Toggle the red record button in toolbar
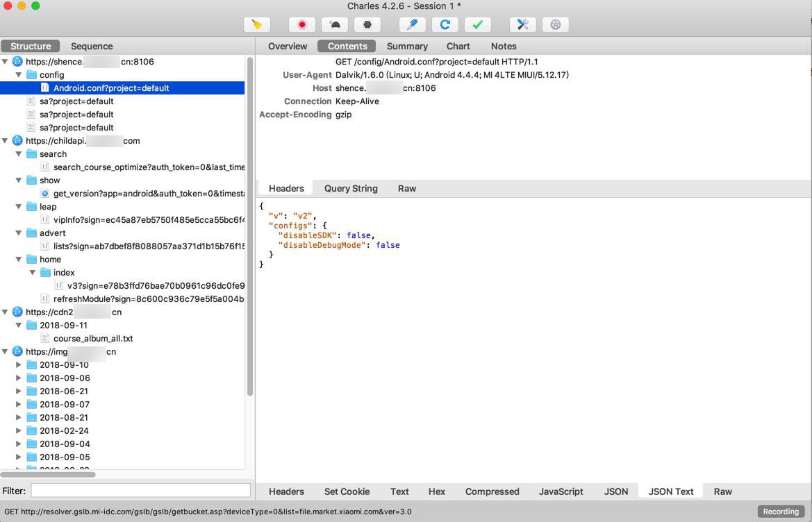 [x=302, y=25]
